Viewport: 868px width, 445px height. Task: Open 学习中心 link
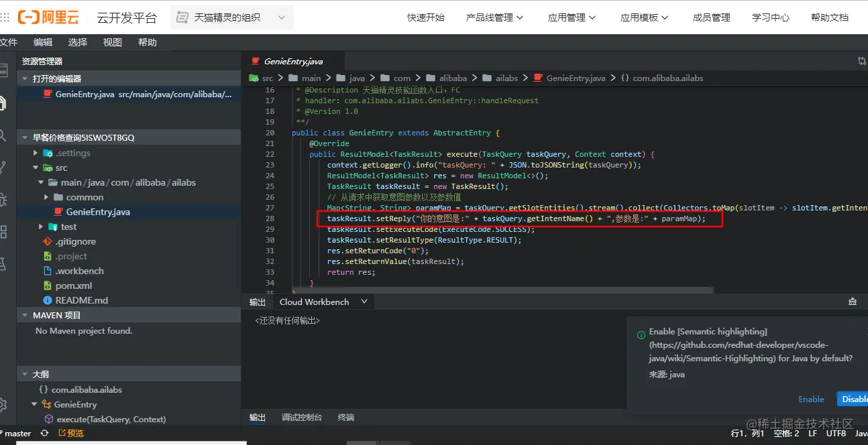(x=771, y=18)
